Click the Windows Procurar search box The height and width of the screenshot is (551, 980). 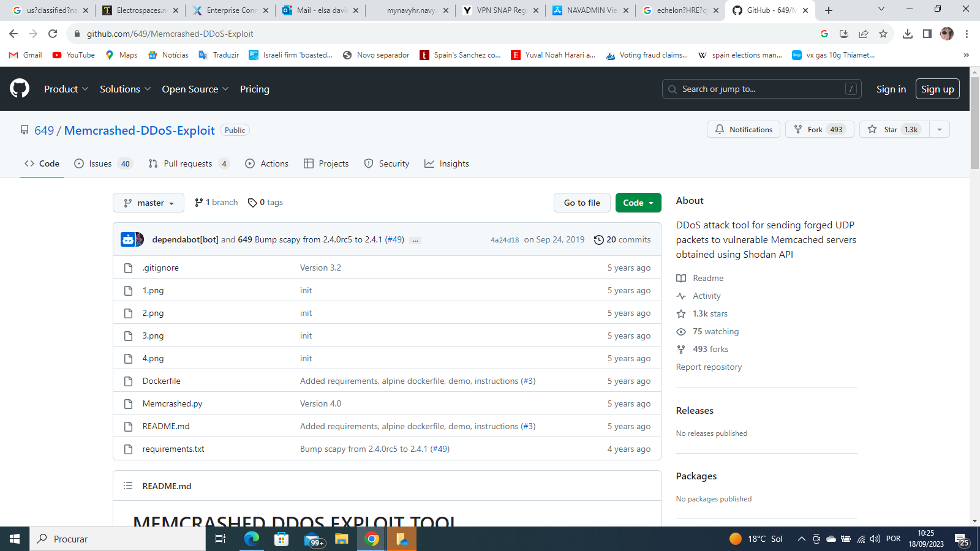118,539
